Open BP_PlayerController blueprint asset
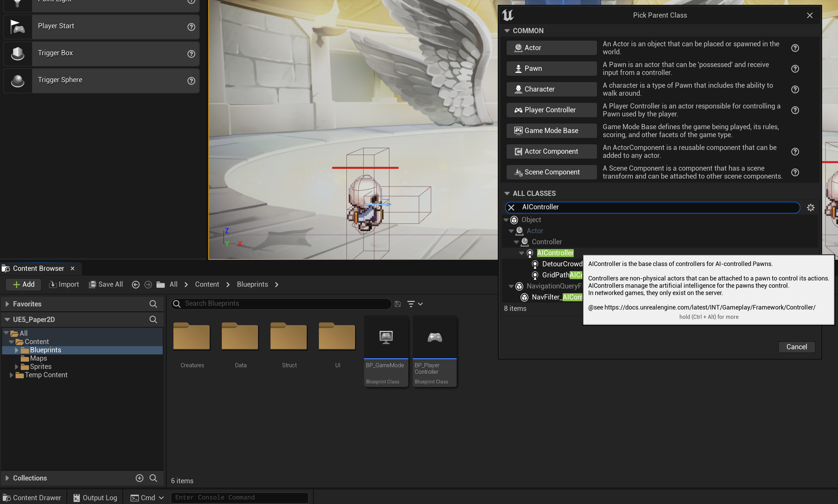This screenshot has height=504, width=838. pos(435,351)
